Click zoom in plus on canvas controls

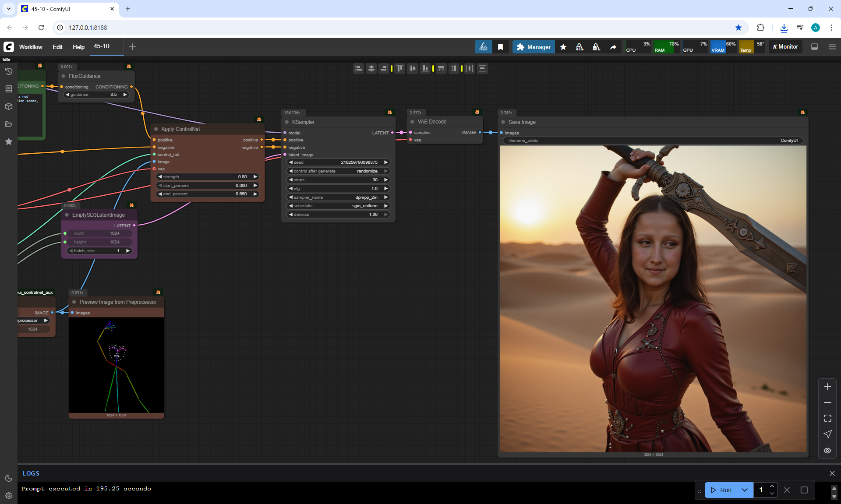coord(827,387)
